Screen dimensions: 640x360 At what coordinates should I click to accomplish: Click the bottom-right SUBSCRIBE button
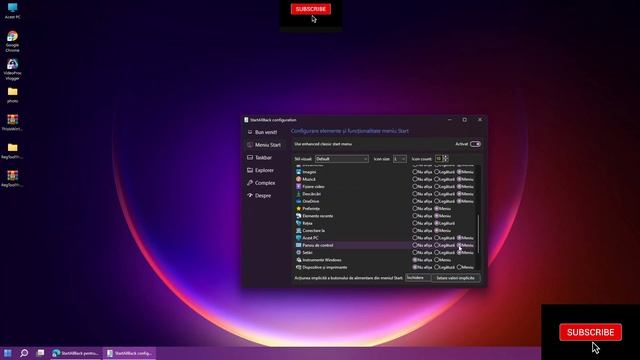click(x=590, y=332)
